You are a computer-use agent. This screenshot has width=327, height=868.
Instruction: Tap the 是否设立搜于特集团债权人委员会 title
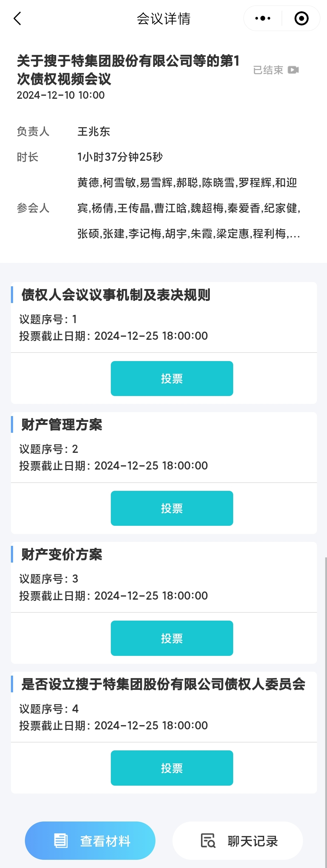point(163,684)
